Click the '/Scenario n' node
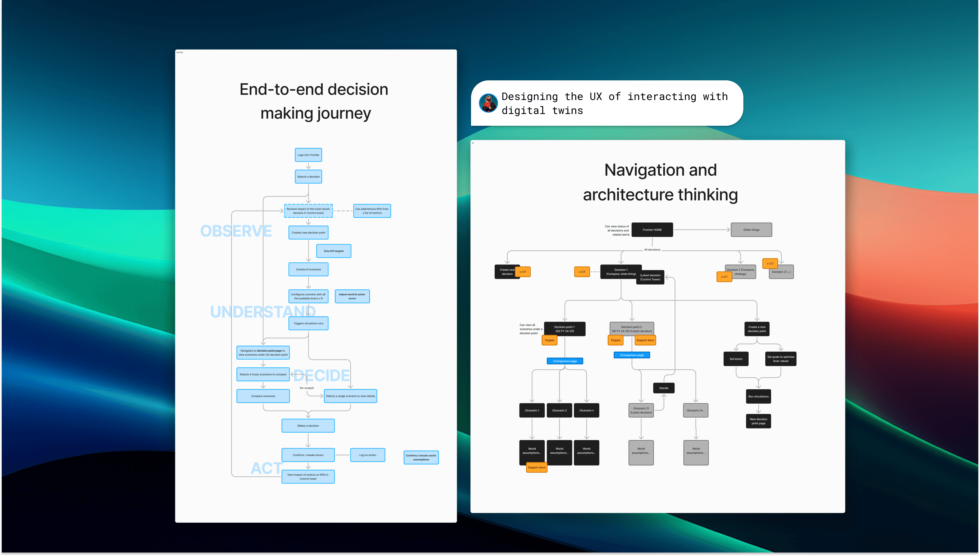 tap(586, 411)
